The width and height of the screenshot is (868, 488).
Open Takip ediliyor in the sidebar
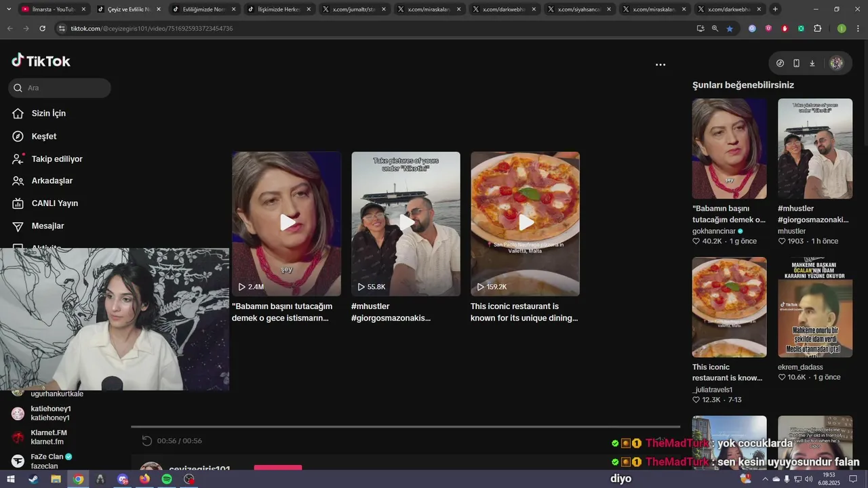(56, 159)
